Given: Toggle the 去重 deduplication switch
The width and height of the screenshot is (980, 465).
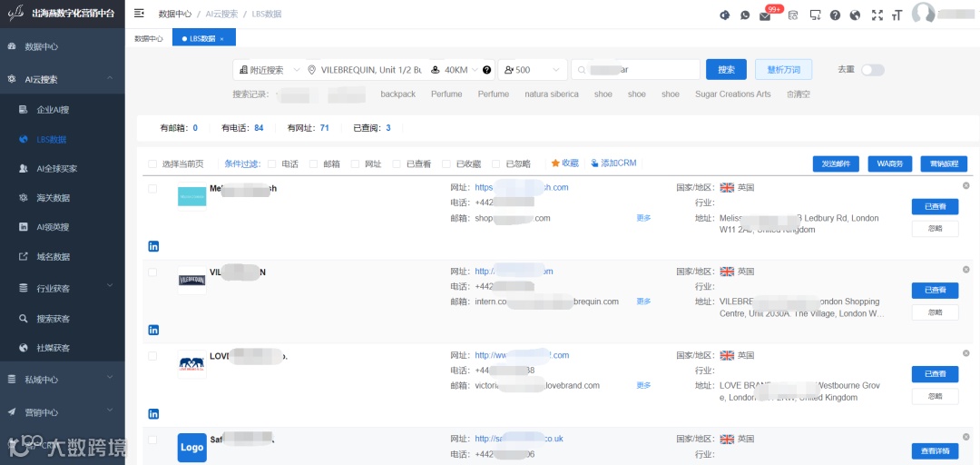Looking at the screenshot, I should [x=873, y=70].
